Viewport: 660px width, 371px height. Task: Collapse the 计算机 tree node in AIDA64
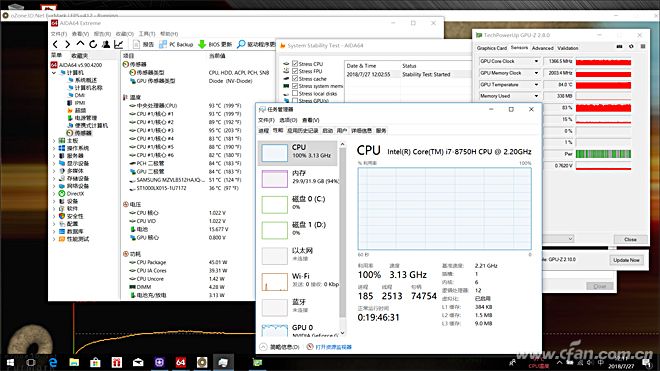(x=54, y=72)
